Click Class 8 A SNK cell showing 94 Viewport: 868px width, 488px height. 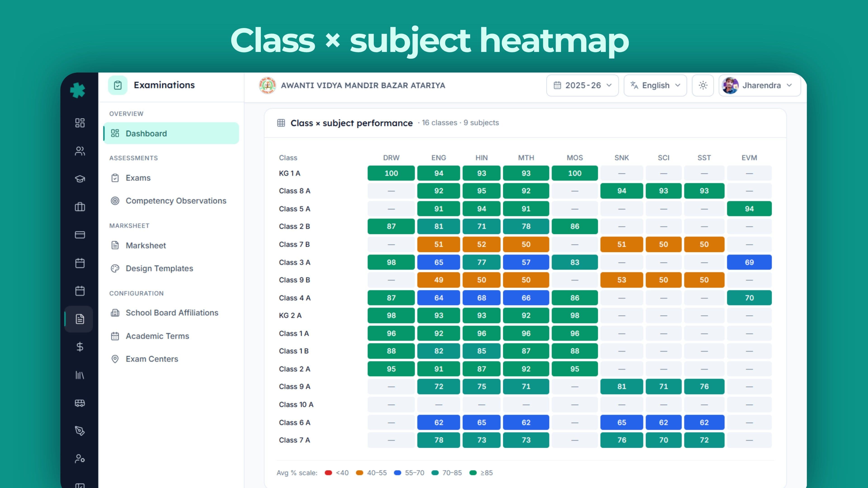621,191
